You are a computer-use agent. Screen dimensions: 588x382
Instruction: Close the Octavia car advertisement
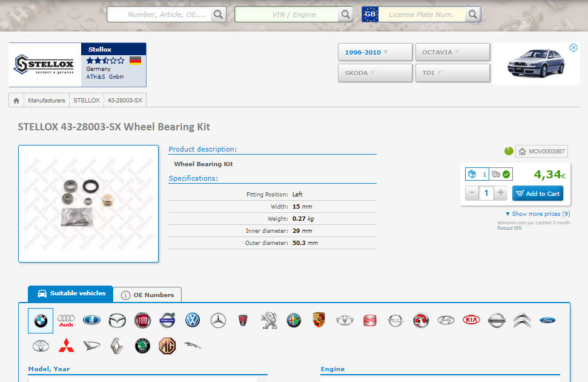[573, 48]
